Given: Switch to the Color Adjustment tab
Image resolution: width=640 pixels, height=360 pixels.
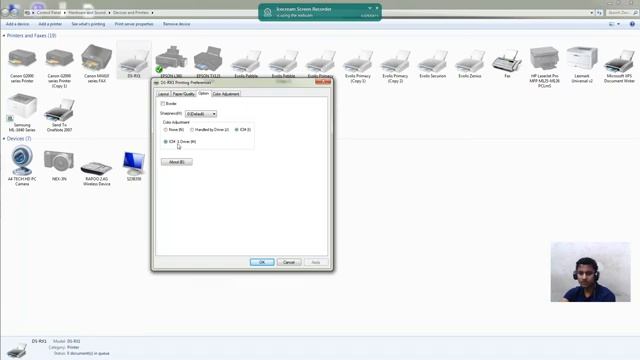Looking at the screenshot, I should coord(226,94).
